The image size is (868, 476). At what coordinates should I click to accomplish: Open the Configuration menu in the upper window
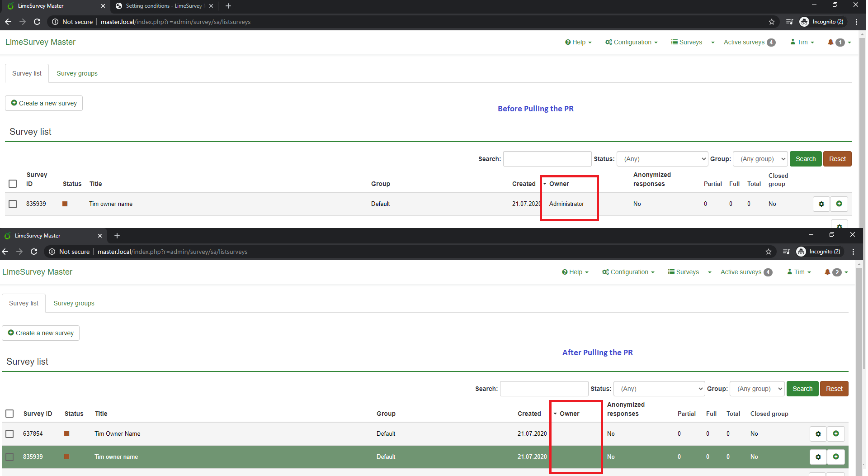[x=632, y=42]
